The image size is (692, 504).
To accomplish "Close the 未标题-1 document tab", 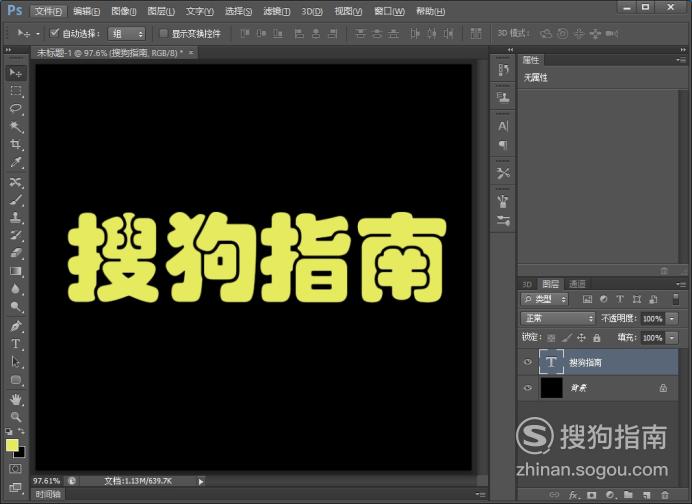I will point(191,53).
